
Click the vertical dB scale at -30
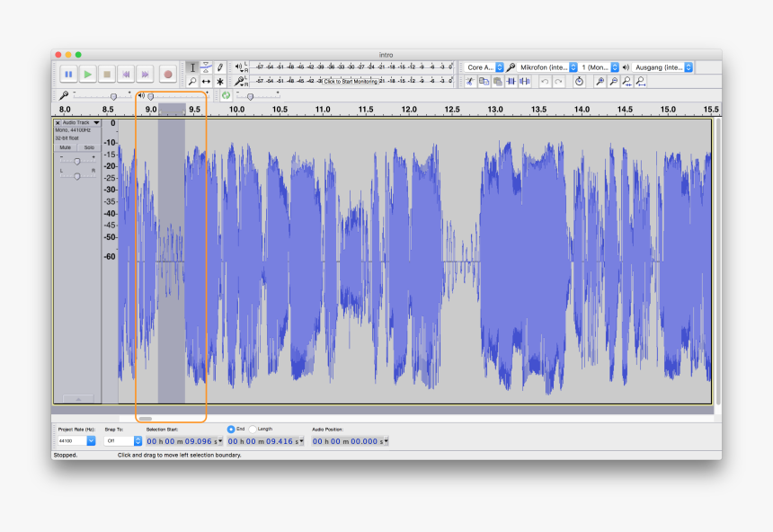[110, 190]
